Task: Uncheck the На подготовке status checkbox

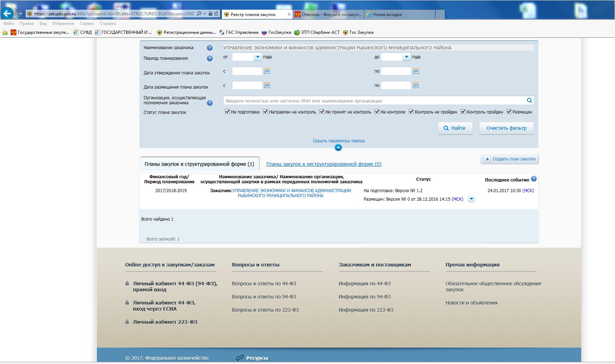Action: coord(228,112)
